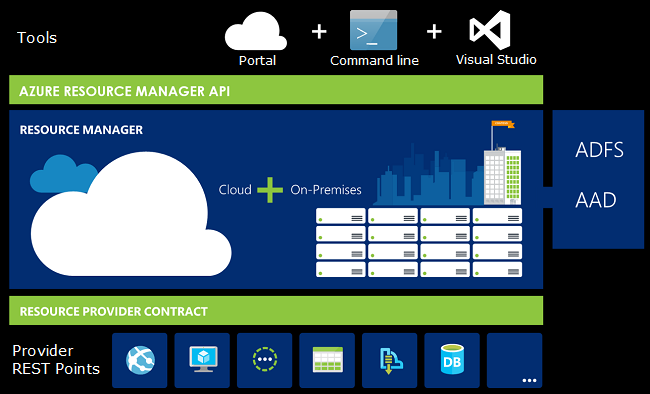Click the white office building with flag
The height and width of the screenshot is (394, 650).
coord(503,163)
